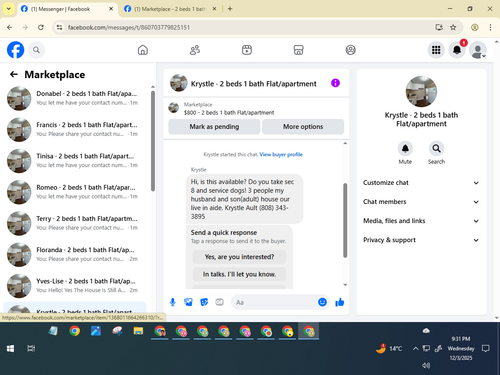
Task: Open Floranda conversation in Marketplace list
Action: pyautogui.click(x=75, y=254)
